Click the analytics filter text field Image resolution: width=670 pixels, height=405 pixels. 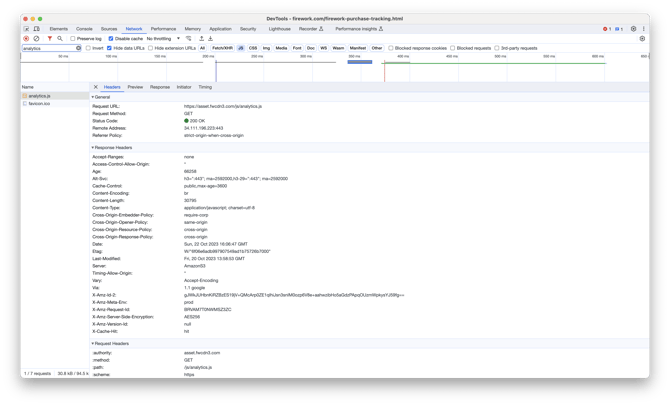[48, 48]
